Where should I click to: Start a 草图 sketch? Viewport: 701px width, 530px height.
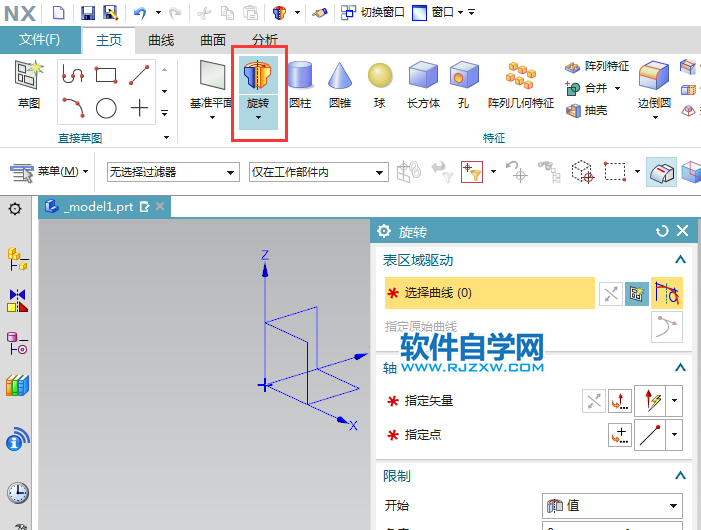[x=29, y=85]
